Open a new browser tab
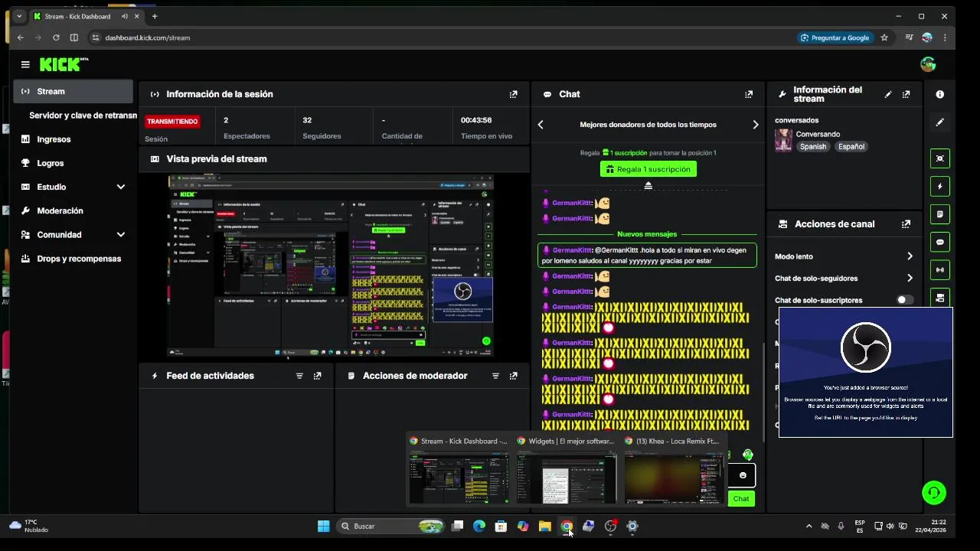This screenshot has width=980, height=551. point(155,16)
